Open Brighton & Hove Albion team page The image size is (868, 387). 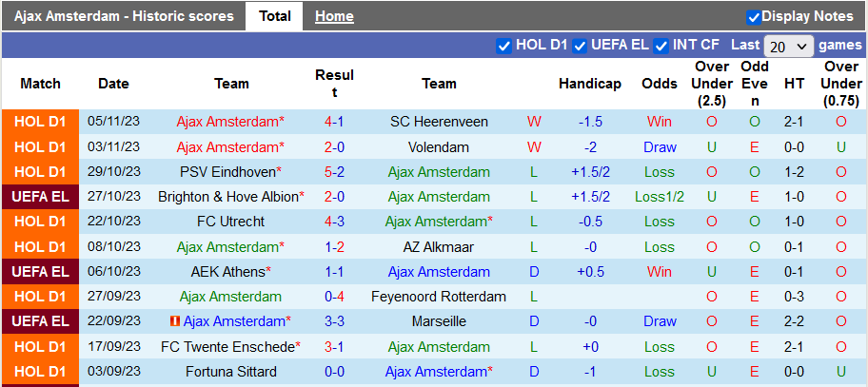point(229,197)
